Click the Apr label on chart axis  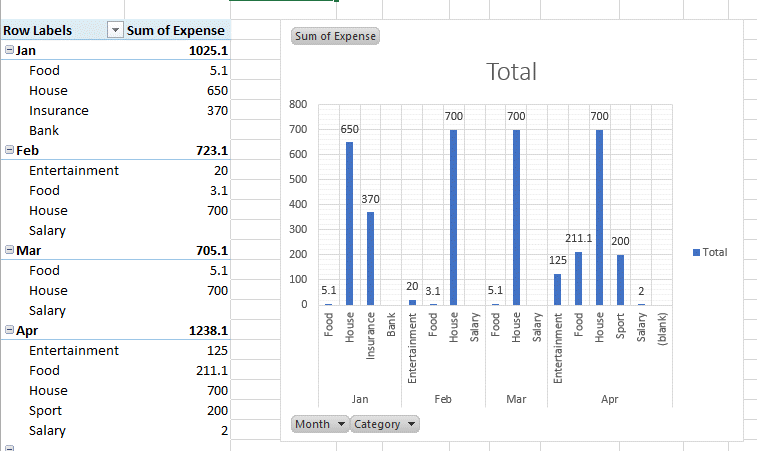[609, 398]
